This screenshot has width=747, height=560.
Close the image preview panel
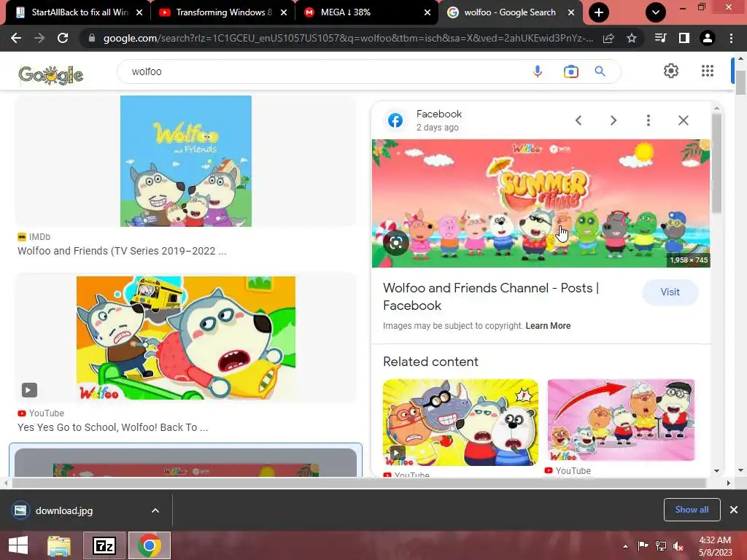tap(683, 120)
